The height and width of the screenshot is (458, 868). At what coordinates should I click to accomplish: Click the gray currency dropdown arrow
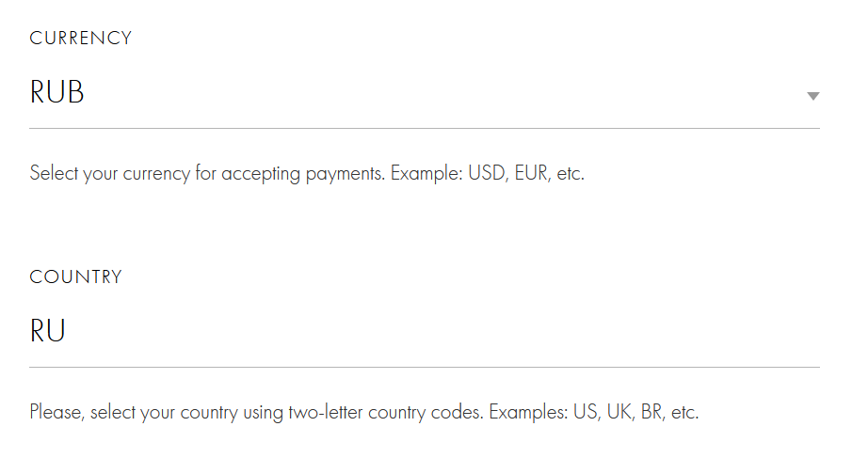813,96
